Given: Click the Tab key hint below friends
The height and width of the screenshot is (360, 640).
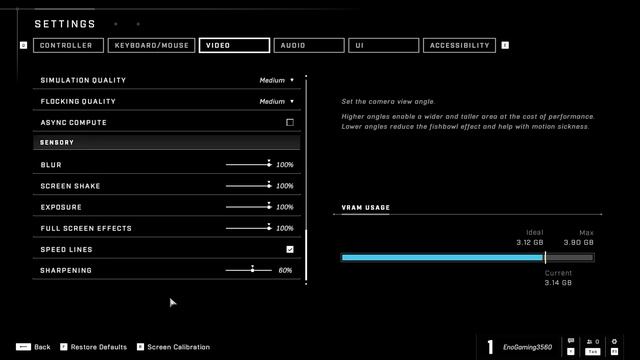Looking at the screenshot, I should tap(593, 351).
